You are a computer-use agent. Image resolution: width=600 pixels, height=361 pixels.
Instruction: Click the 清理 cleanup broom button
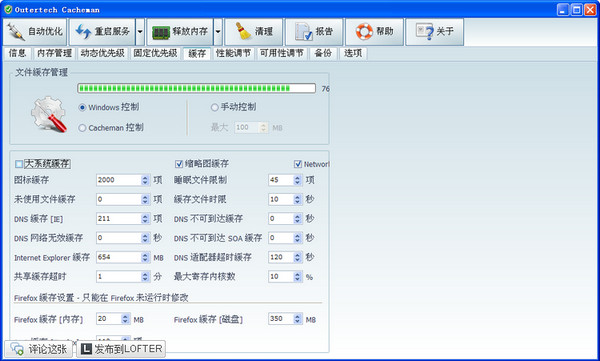(x=254, y=32)
